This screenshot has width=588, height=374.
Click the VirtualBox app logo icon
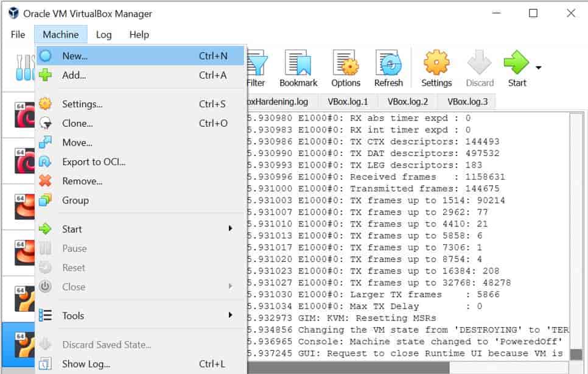click(14, 13)
